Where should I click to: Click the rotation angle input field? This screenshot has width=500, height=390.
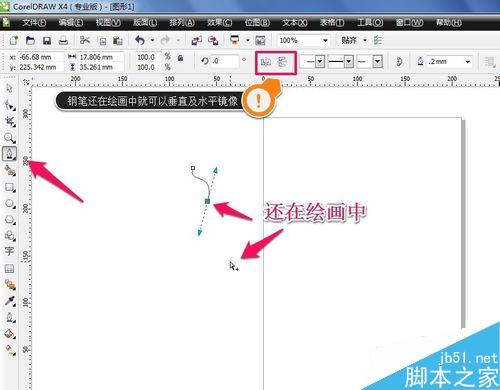click(225, 61)
